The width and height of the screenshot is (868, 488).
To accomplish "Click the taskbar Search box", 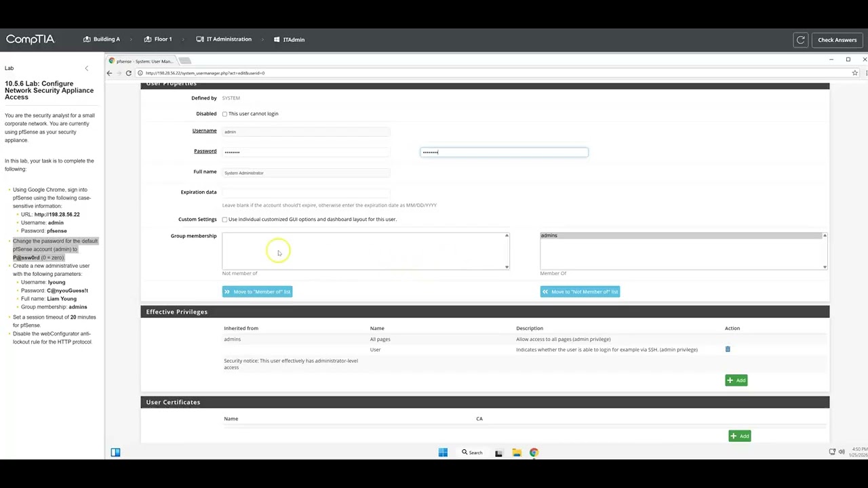I will (472, 452).
